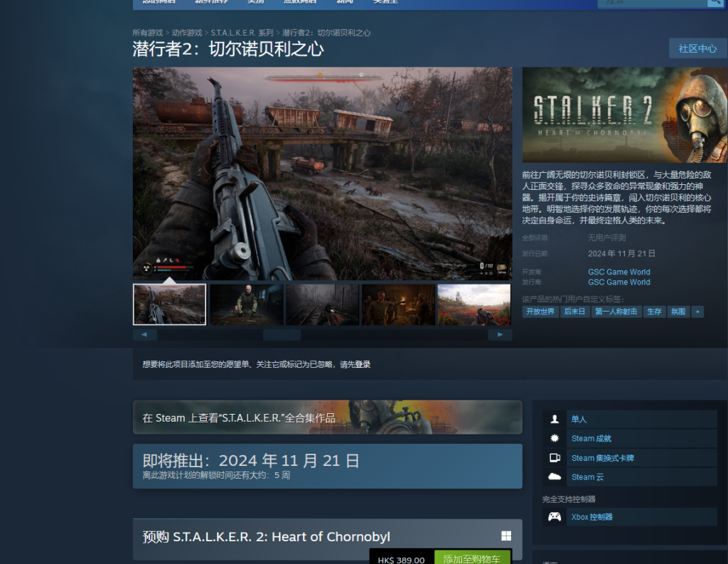Screen dimensions: 728x564
Task: Click the 即将推出：2024 年 11 月 21 日 heading
Action: pyautogui.click(x=251, y=460)
